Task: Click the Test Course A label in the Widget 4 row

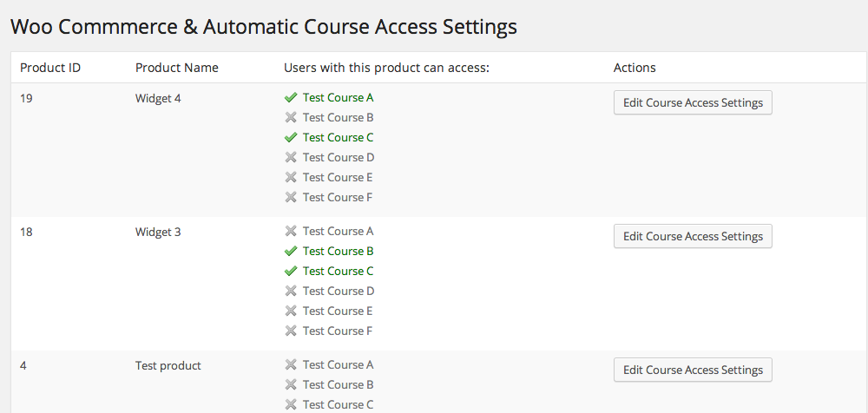Action: [339, 97]
